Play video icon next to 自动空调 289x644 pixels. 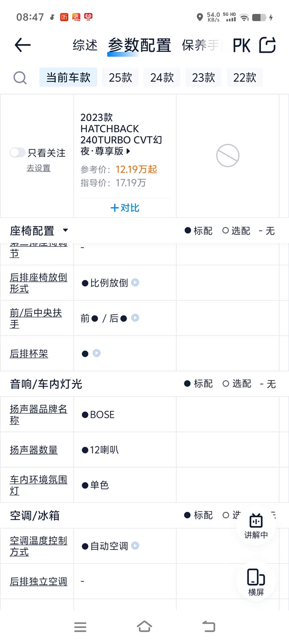[x=135, y=546]
